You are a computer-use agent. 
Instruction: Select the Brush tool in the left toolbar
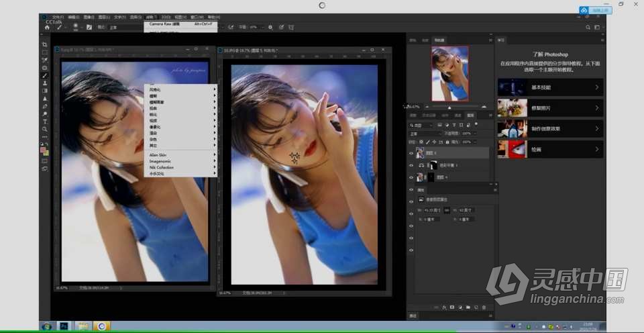(x=44, y=76)
